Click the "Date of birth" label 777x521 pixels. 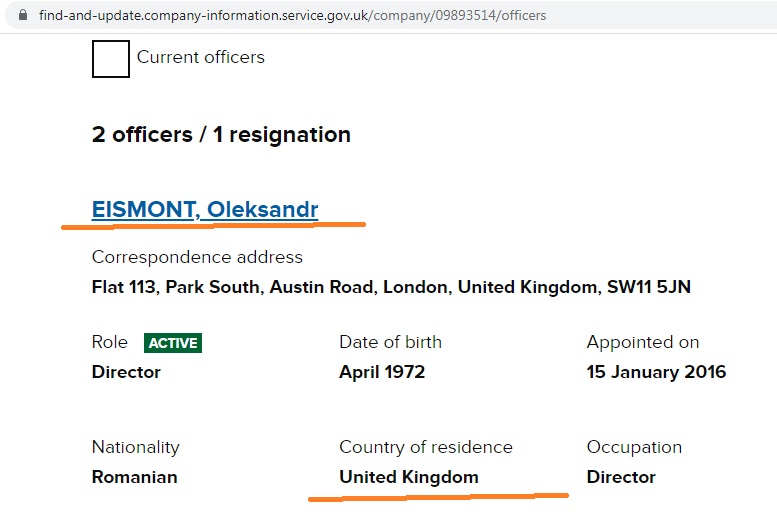390,342
